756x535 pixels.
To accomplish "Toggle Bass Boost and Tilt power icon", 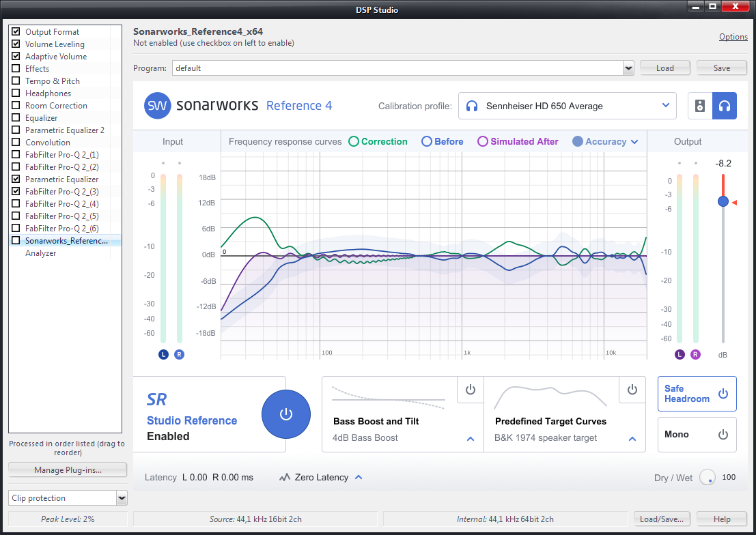I will click(470, 390).
